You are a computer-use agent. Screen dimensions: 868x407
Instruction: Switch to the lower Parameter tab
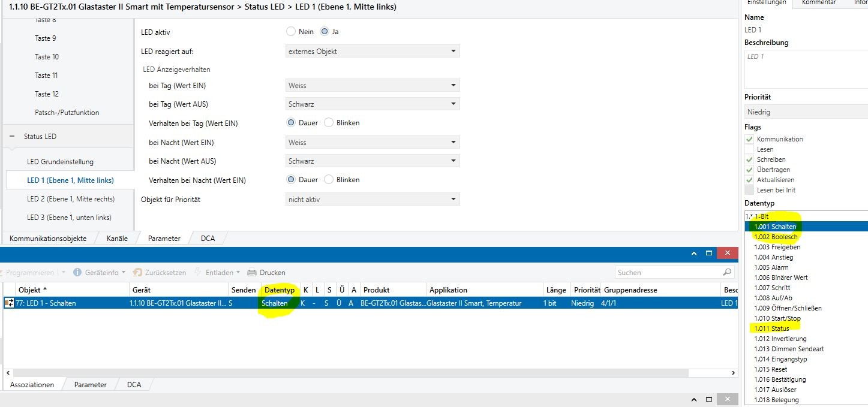tap(91, 384)
